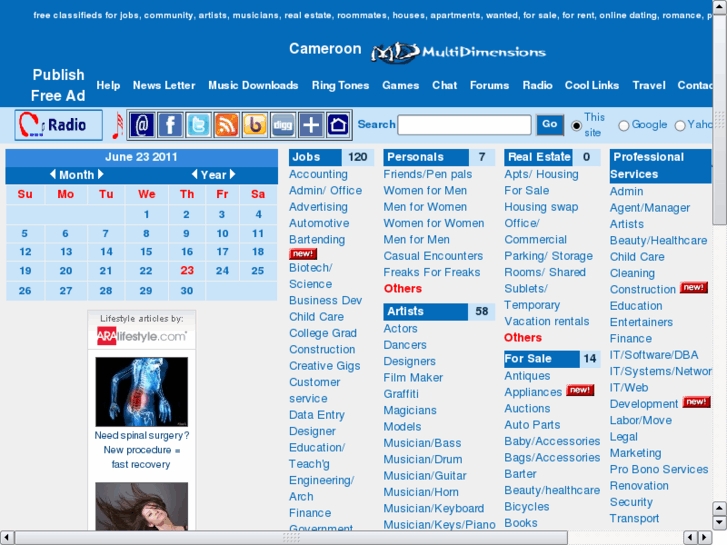
Task: Go to previous year arrow
Action: click(x=195, y=174)
